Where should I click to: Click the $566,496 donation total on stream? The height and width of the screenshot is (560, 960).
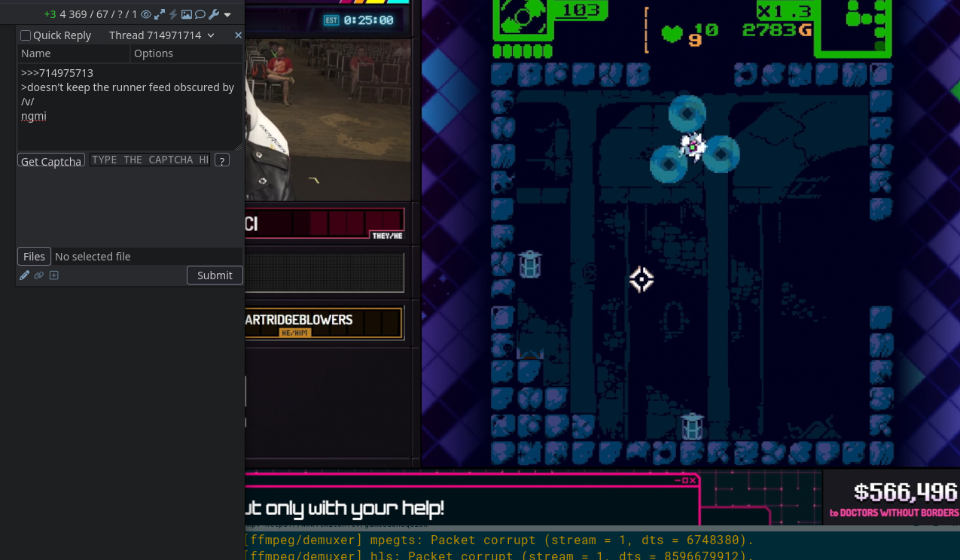(906, 492)
